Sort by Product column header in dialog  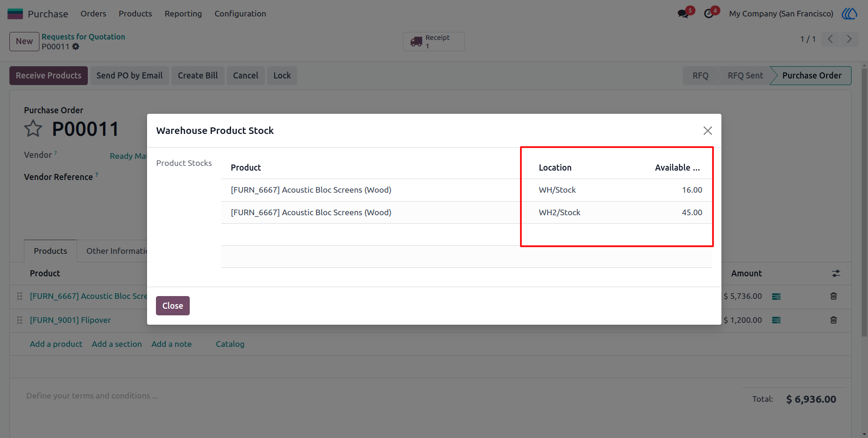tap(246, 168)
